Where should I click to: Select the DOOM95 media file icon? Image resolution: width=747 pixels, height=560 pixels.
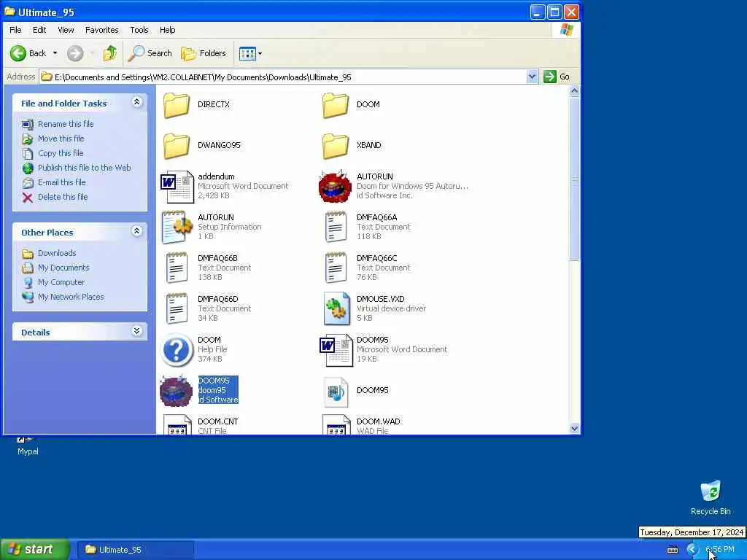click(x=336, y=392)
